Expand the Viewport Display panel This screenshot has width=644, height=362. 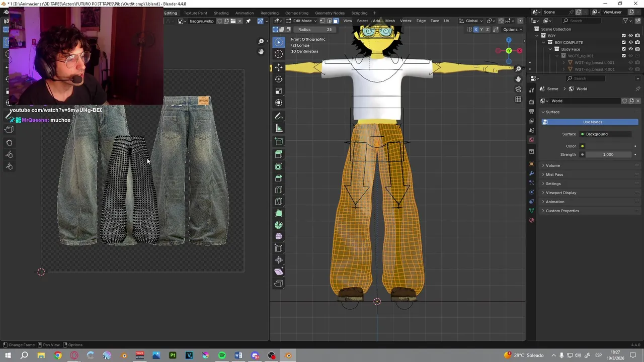(560, 193)
